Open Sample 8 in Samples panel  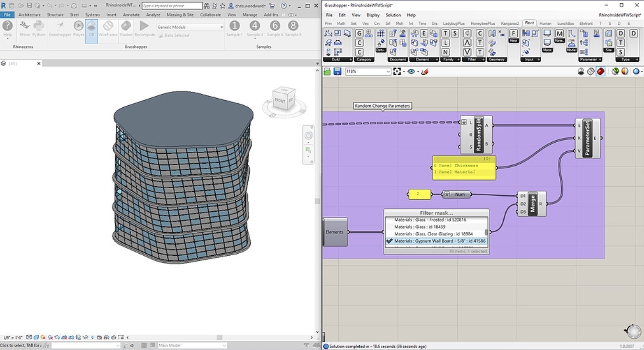click(293, 28)
